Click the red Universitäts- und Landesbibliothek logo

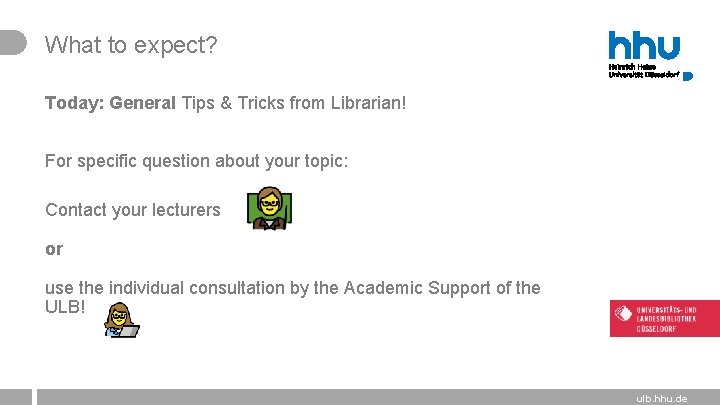click(664, 319)
